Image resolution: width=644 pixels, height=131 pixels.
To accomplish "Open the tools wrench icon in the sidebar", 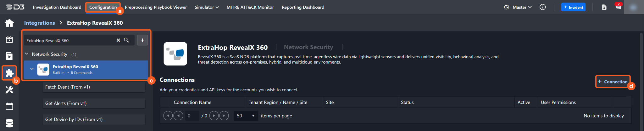I will (9, 90).
